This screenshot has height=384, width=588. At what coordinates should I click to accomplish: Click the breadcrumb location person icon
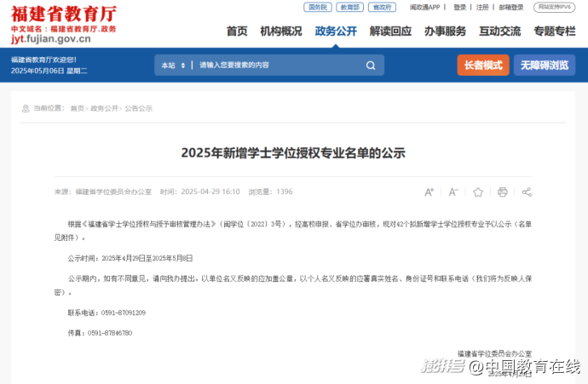pos(25,108)
